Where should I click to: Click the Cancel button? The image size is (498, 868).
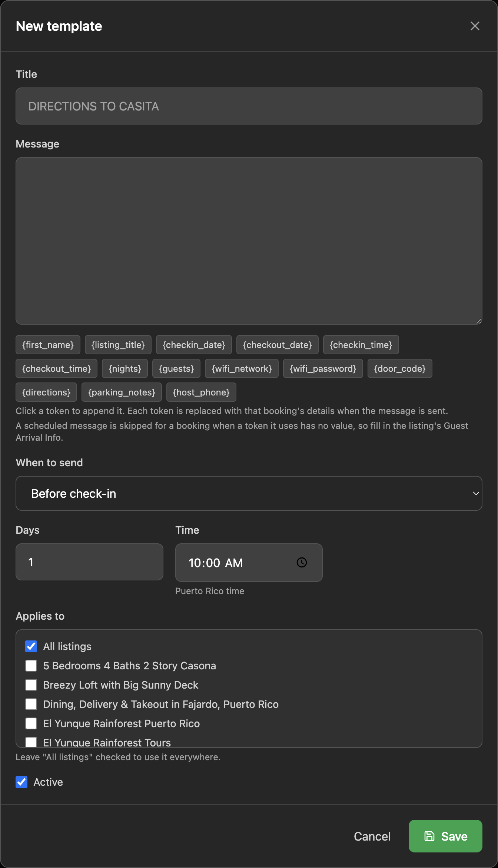click(x=372, y=836)
